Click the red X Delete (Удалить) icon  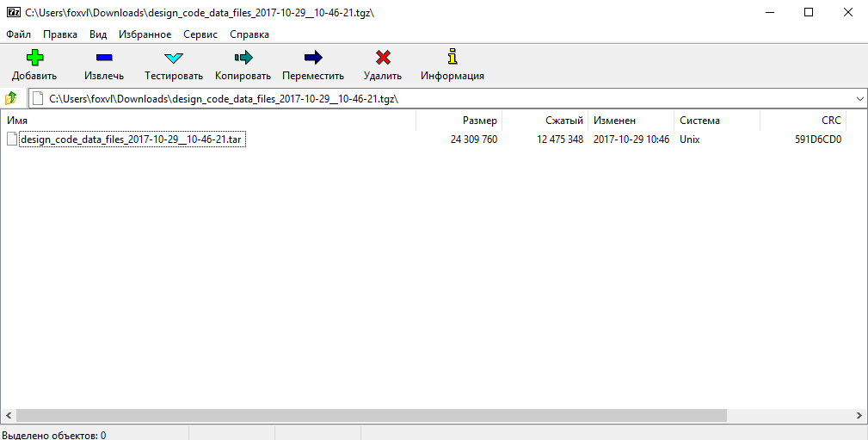click(x=383, y=57)
